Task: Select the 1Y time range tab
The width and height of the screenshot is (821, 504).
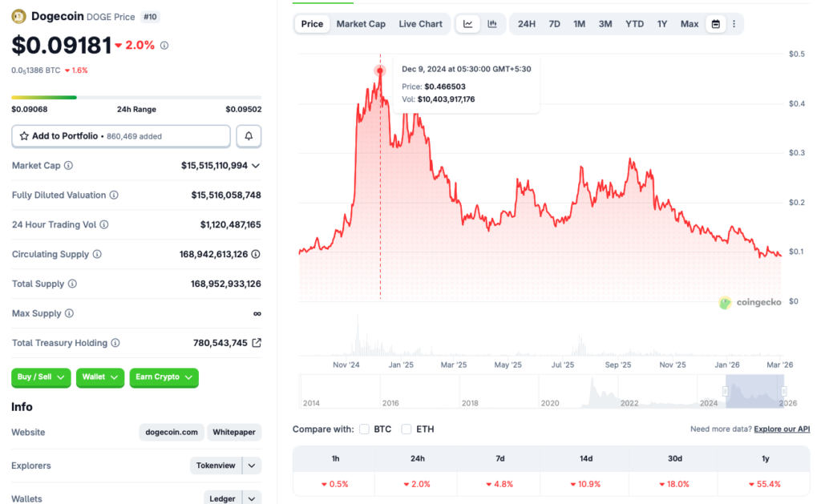Action: tap(662, 23)
